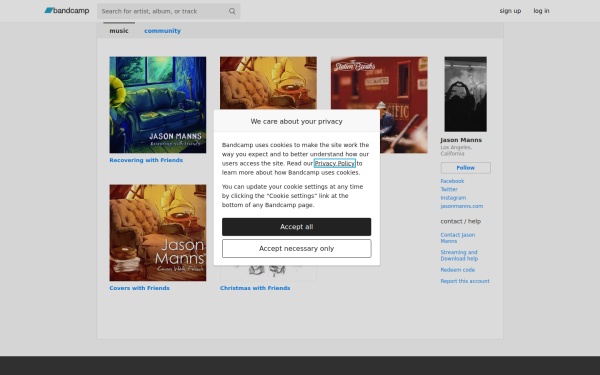Screen dimensions: 600x375
Task: Open Streaming and Download help
Action: coord(459,255)
